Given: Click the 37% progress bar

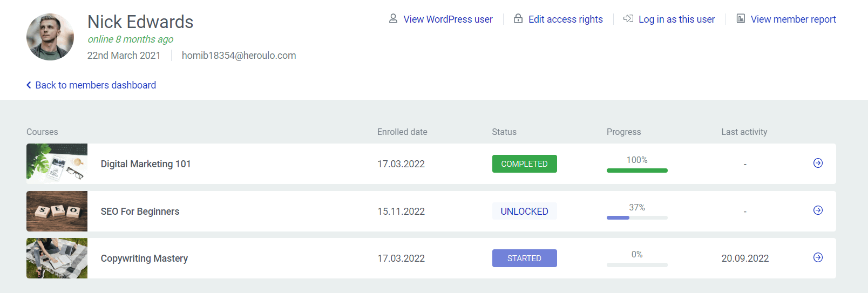Looking at the screenshot, I should click(x=637, y=217).
